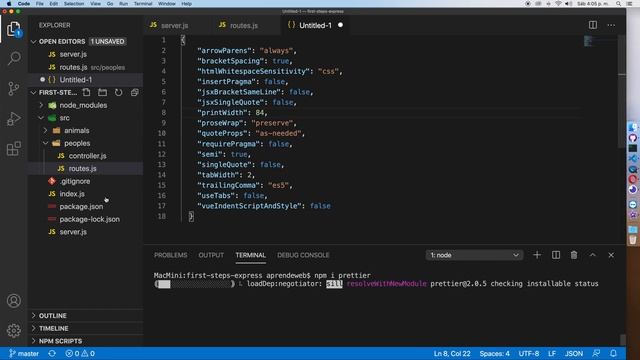
Task: Click 'LF' end of line selector
Action: tap(552, 353)
